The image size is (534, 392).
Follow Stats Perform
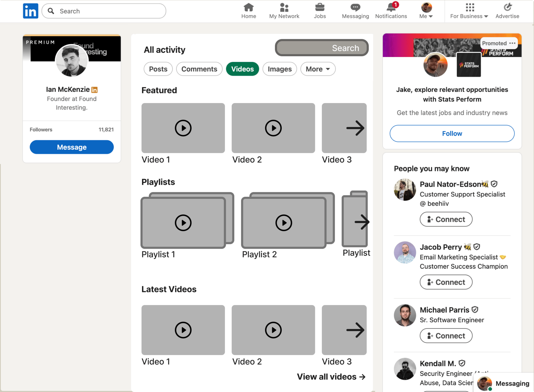point(452,133)
